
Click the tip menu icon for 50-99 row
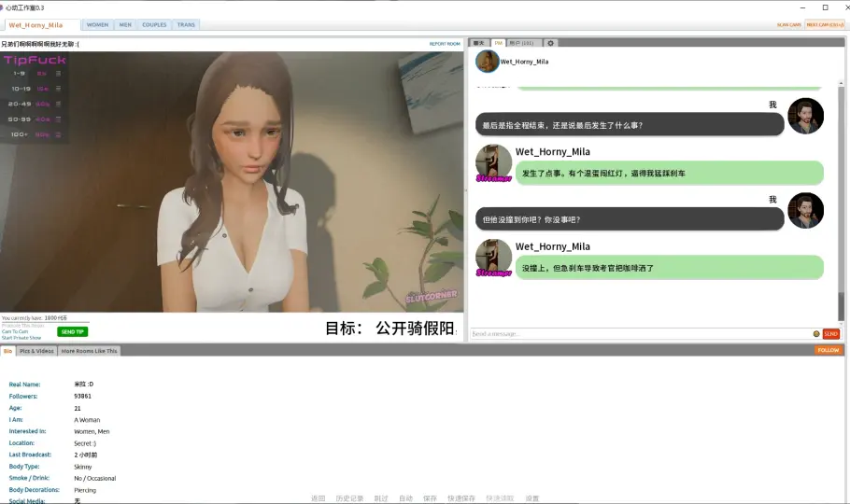tap(58, 119)
